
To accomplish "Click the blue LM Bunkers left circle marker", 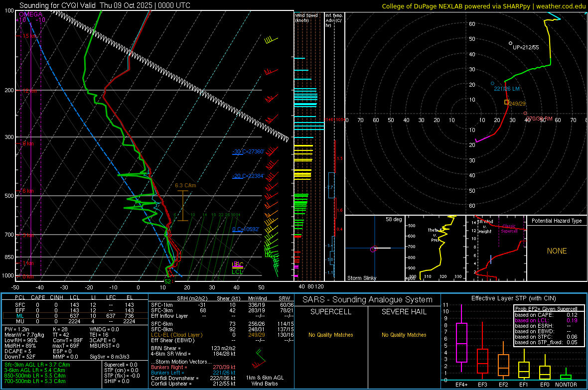I will coord(492,83).
